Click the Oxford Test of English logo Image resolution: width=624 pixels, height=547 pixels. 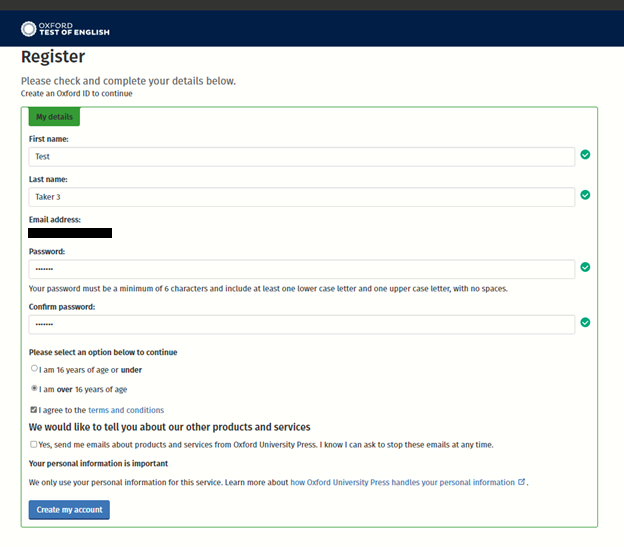tap(66, 29)
